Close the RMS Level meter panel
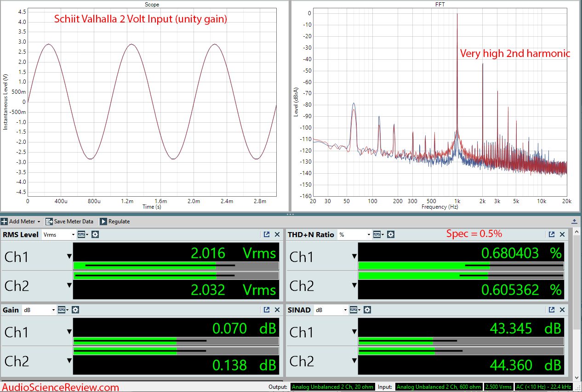Image resolution: width=582 pixels, height=392 pixels. click(277, 234)
